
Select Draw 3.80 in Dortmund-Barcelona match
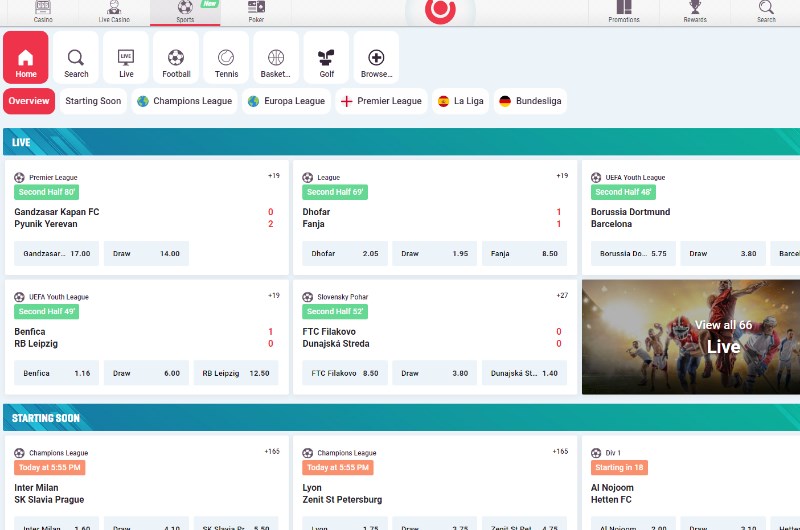pos(723,254)
